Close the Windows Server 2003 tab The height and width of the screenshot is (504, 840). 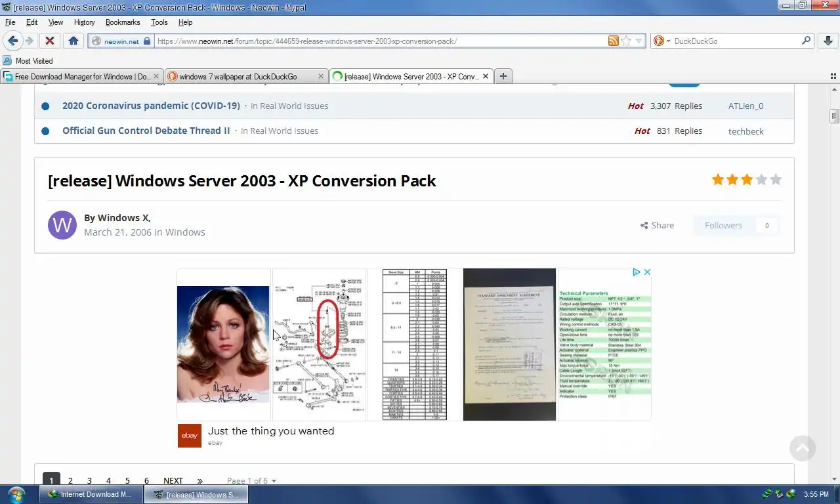pos(486,76)
